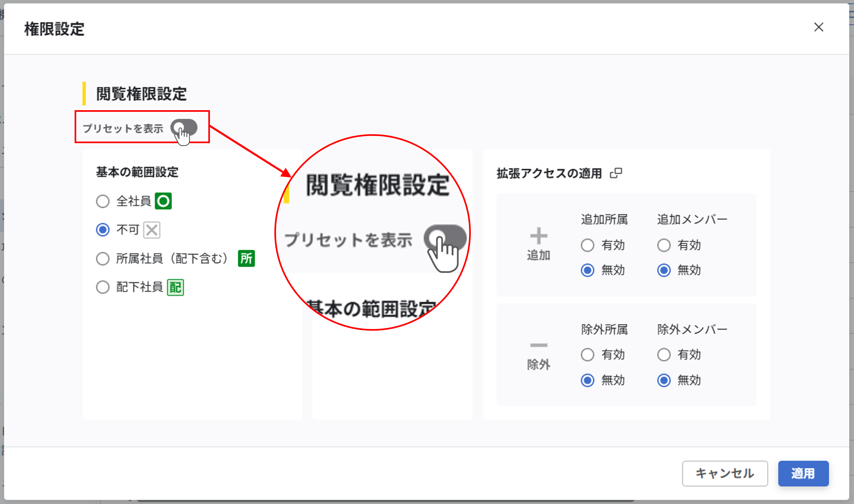Click the 閲覧権限設定 heading
854x504 pixels.
141,94
